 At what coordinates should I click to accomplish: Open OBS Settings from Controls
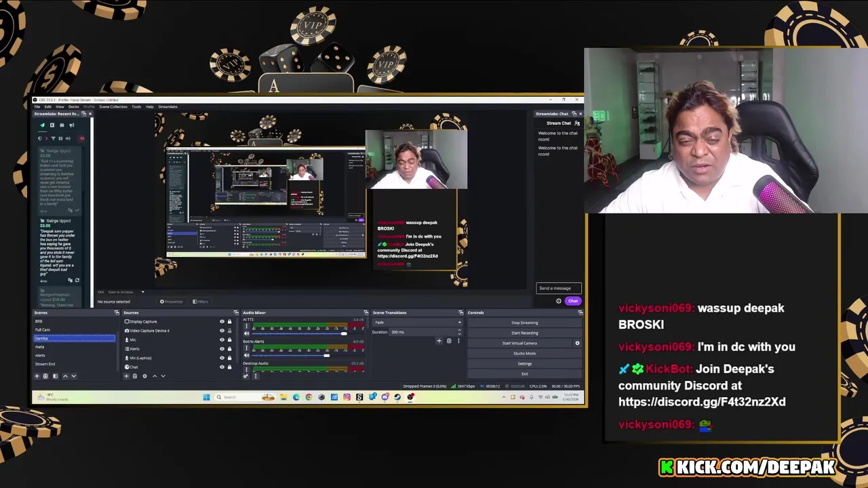[x=524, y=364]
